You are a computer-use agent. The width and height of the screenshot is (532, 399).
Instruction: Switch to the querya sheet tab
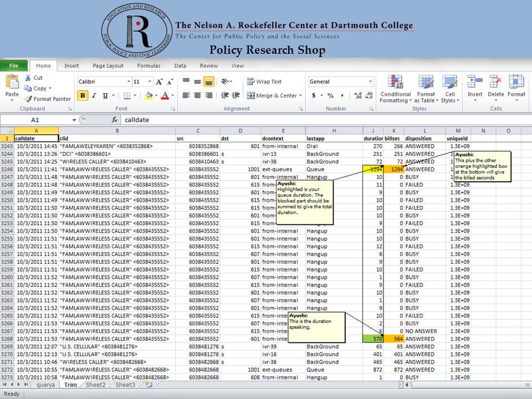tap(45, 385)
